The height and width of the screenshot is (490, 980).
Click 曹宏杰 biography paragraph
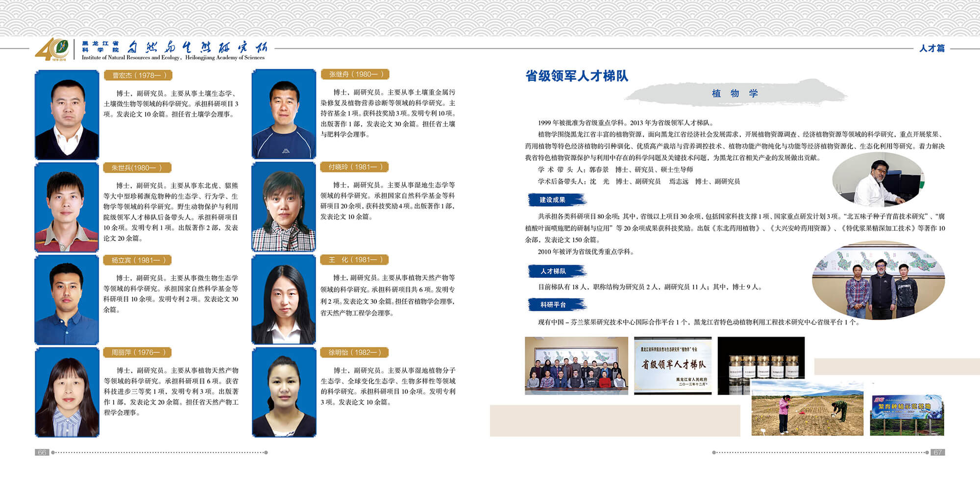pyautogui.click(x=171, y=104)
